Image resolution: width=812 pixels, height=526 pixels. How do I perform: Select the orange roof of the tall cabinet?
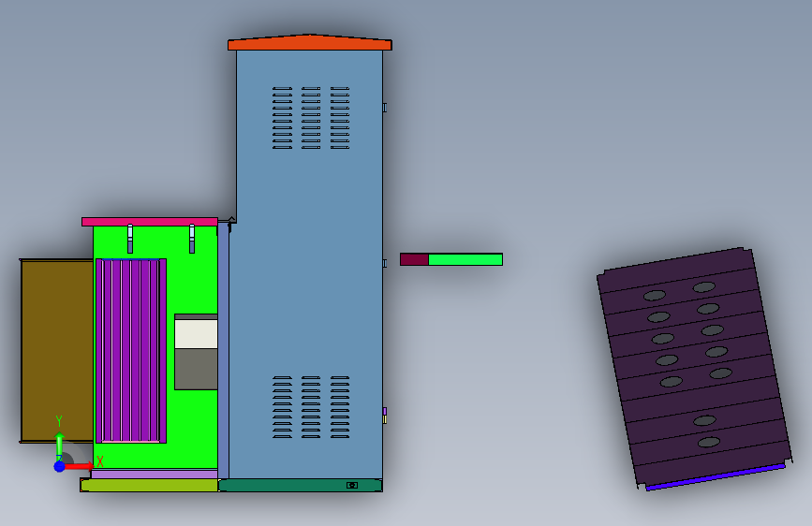click(310, 42)
